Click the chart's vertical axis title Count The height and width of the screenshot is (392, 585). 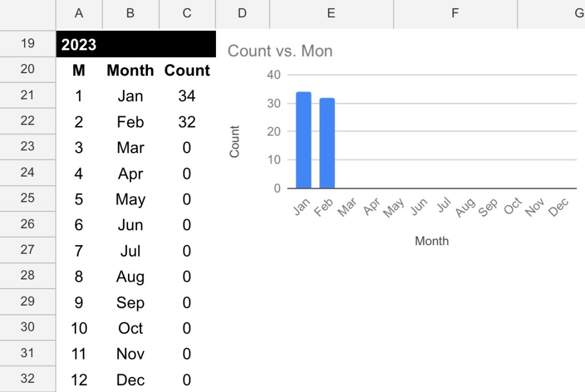[x=234, y=142]
